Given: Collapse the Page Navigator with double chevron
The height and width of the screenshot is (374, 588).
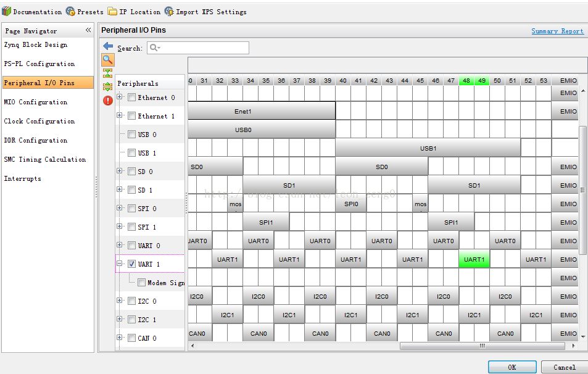Looking at the screenshot, I should pos(88,30).
